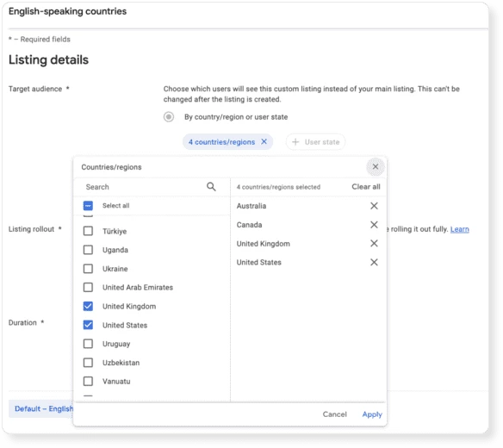Click the Cancel button
This screenshot has height=448, width=503.
(334, 414)
